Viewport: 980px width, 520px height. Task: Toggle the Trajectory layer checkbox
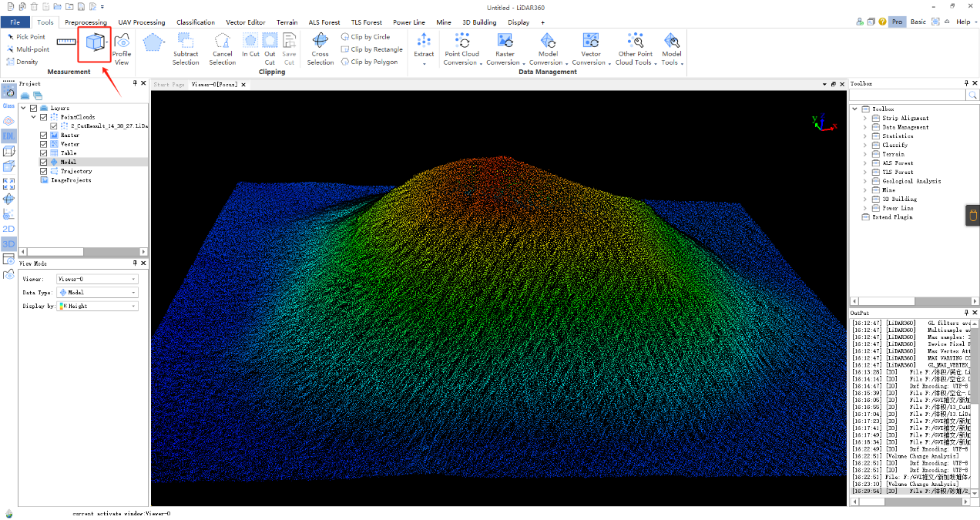(x=43, y=171)
